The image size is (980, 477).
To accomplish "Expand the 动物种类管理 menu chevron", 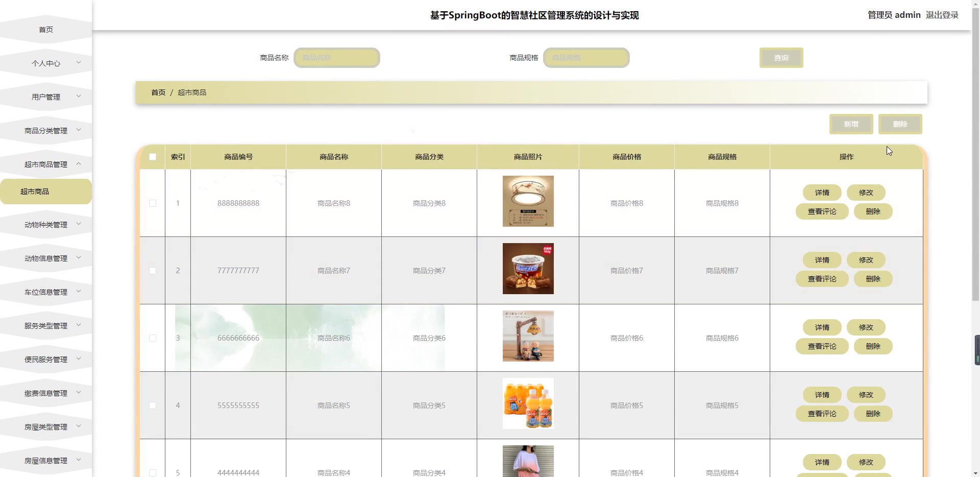I will coord(79,224).
